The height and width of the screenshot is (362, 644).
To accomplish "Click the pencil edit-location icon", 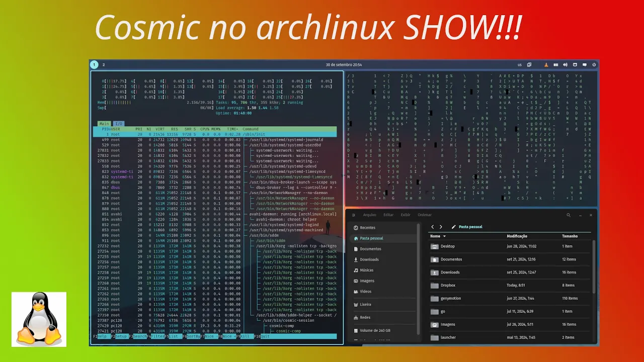I will coord(453,227).
